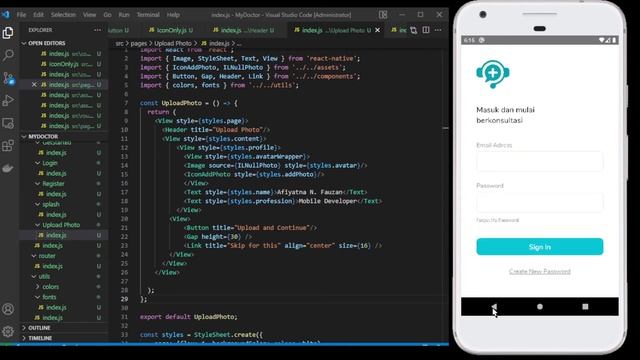The width and height of the screenshot is (640, 360).
Task: Click the MyDoctor app logo on phone
Action: coord(493,74)
